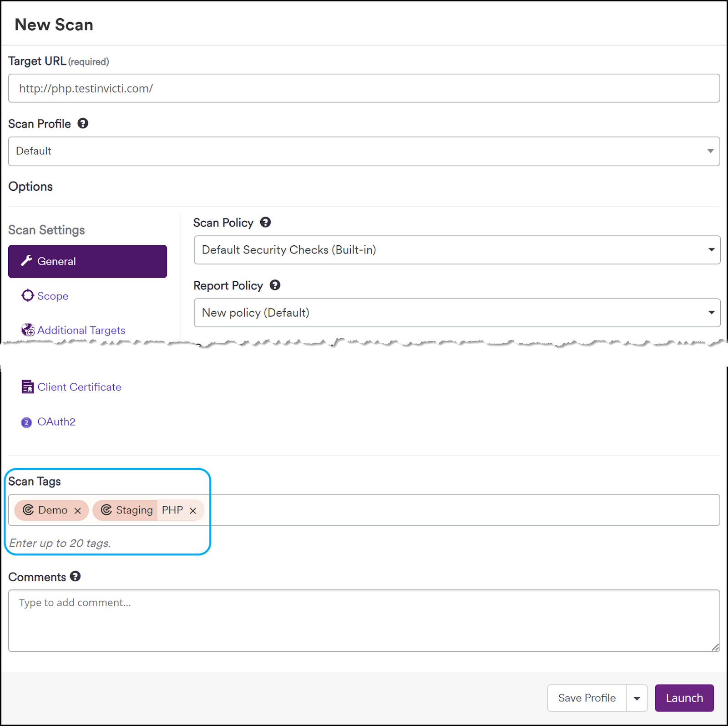
Task: Open help for Scan Profile
Action: pyautogui.click(x=83, y=123)
